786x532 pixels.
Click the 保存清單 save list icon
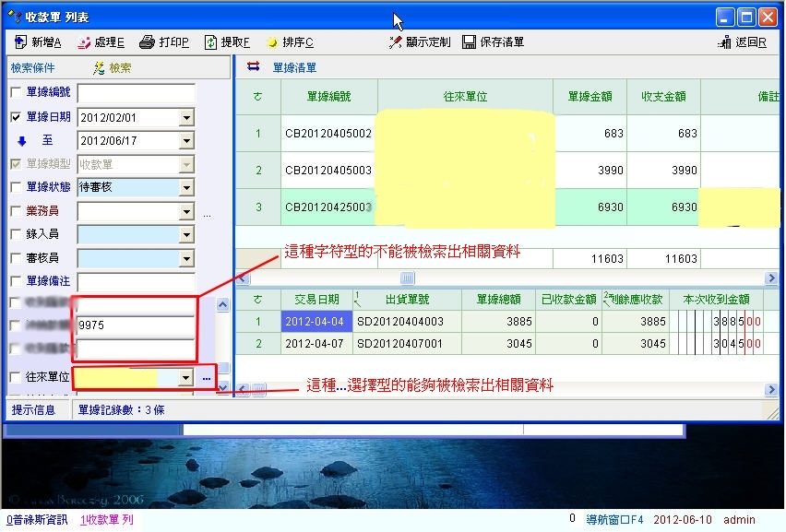click(x=469, y=42)
